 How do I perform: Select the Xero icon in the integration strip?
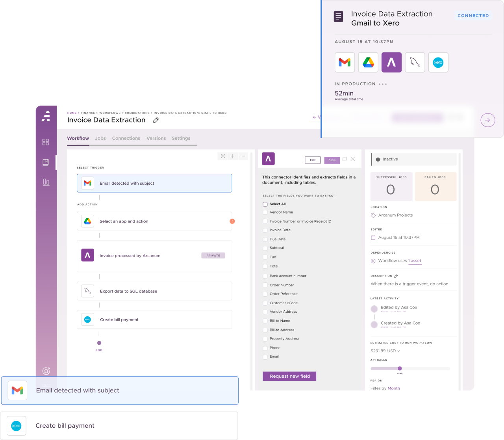(x=438, y=62)
